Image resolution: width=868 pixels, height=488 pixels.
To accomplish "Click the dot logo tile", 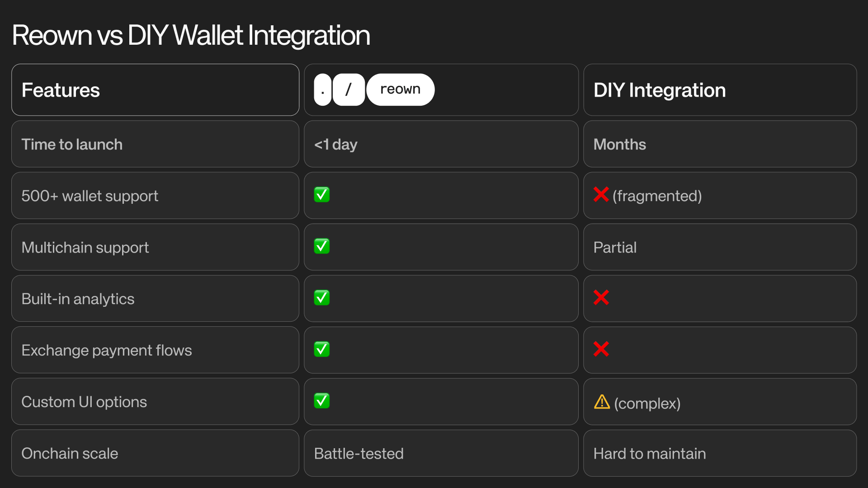I will 322,89.
